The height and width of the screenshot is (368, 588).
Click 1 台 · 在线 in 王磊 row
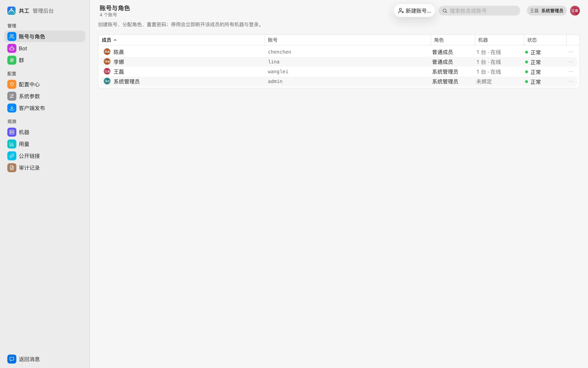click(x=489, y=72)
